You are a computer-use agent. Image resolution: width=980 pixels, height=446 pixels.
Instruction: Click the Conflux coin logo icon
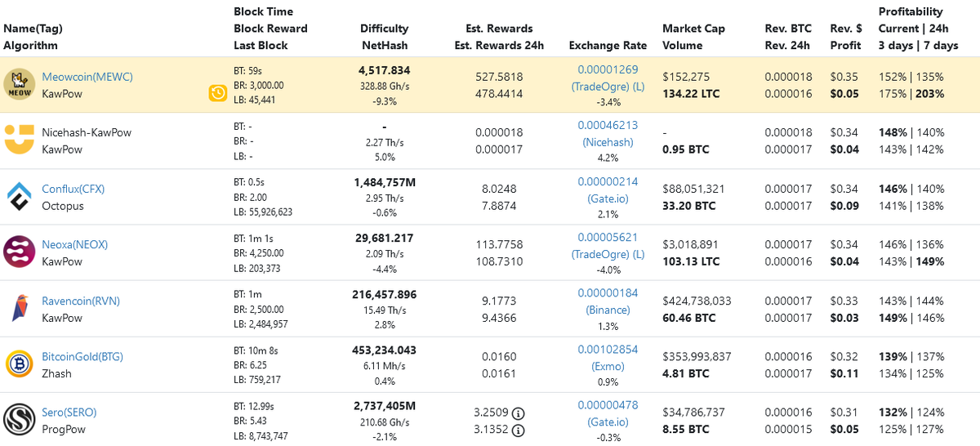(x=19, y=197)
